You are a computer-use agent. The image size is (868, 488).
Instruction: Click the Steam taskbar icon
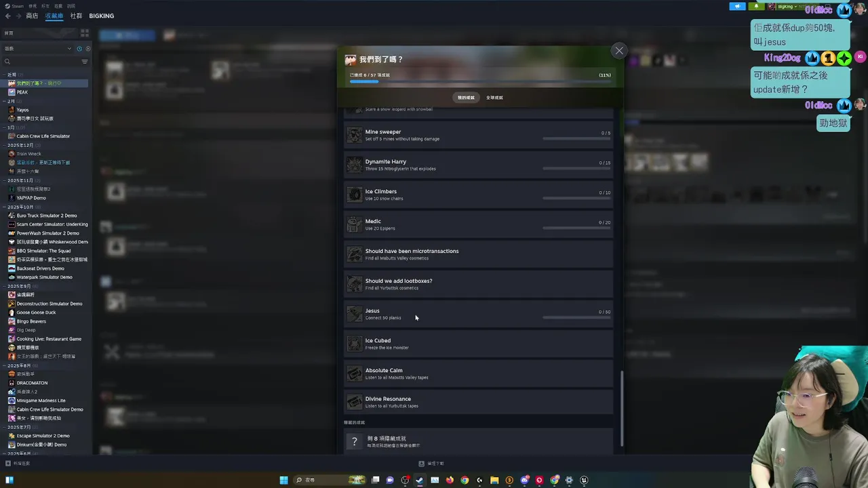(420, 480)
